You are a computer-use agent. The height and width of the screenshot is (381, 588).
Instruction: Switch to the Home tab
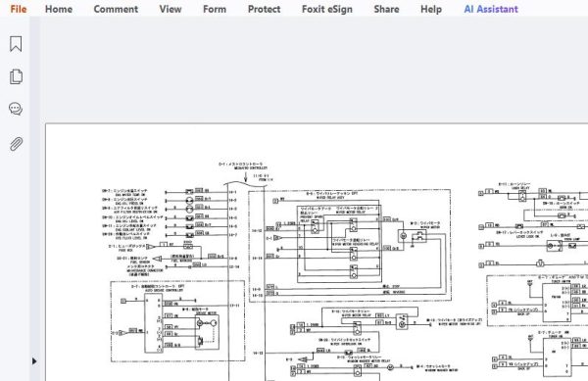(x=59, y=9)
